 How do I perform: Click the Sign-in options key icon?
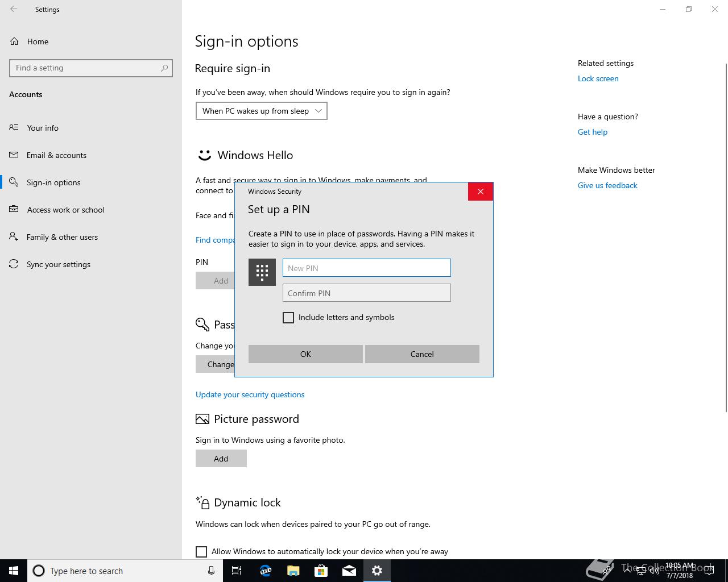tap(14, 182)
